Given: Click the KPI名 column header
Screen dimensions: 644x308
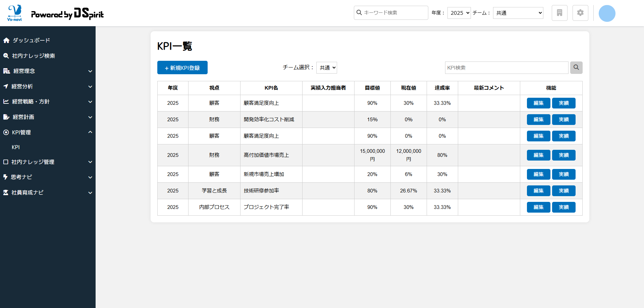Looking at the screenshot, I should (x=271, y=88).
